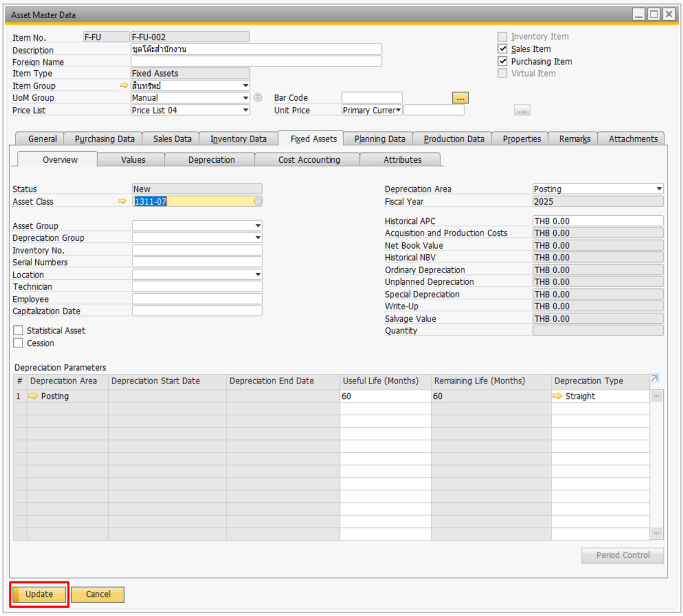Click the Asset Class link arrow icon

click(x=122, y=201)
